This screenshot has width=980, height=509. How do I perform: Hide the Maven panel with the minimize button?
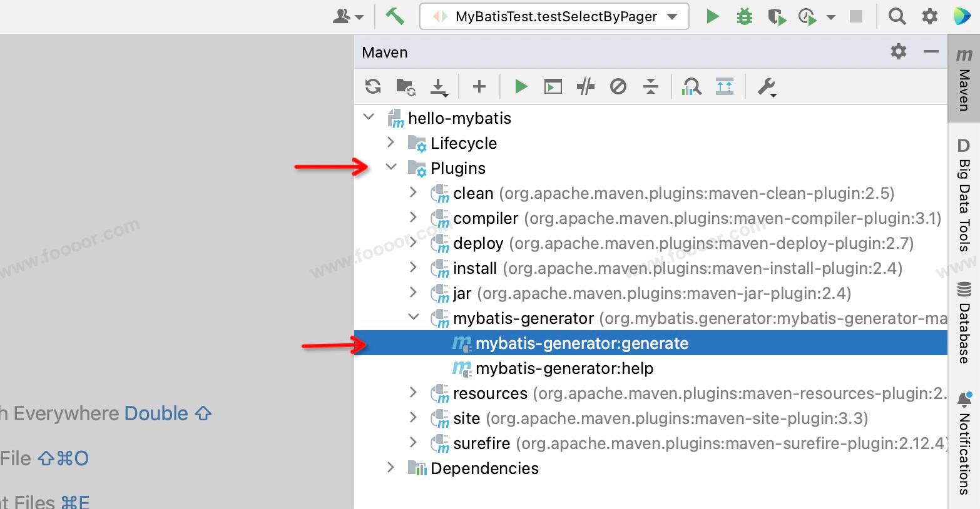(x=931, y=52)
